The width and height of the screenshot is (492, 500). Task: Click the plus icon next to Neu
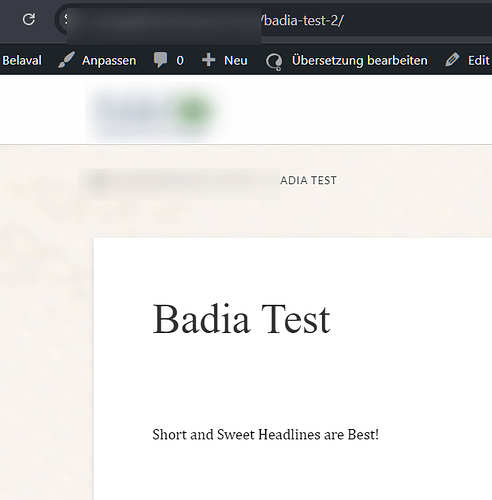(208, 60)
